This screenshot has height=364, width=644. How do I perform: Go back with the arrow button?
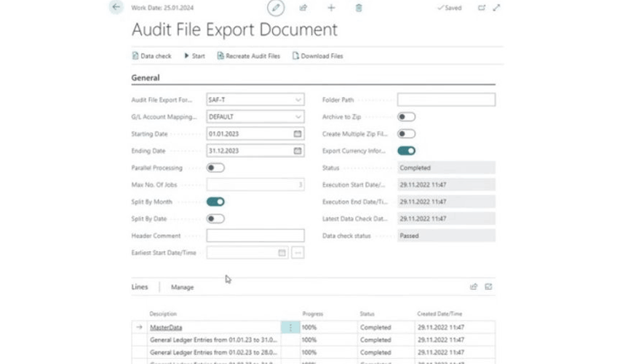coord(116,7)
